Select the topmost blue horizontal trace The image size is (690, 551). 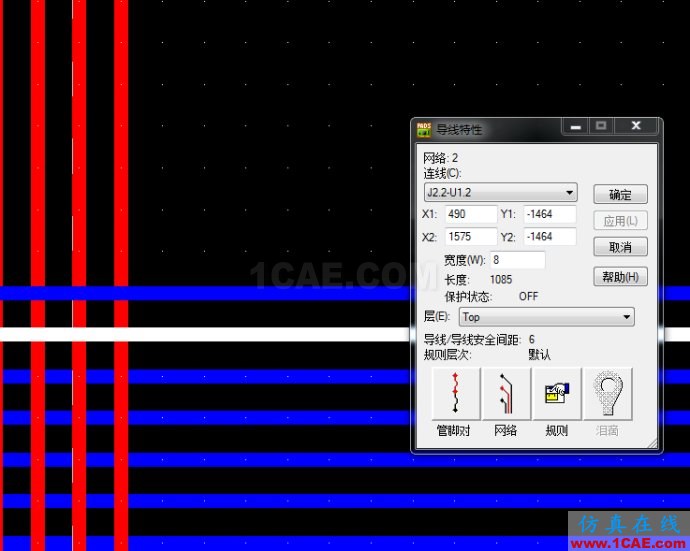[205, 293]
